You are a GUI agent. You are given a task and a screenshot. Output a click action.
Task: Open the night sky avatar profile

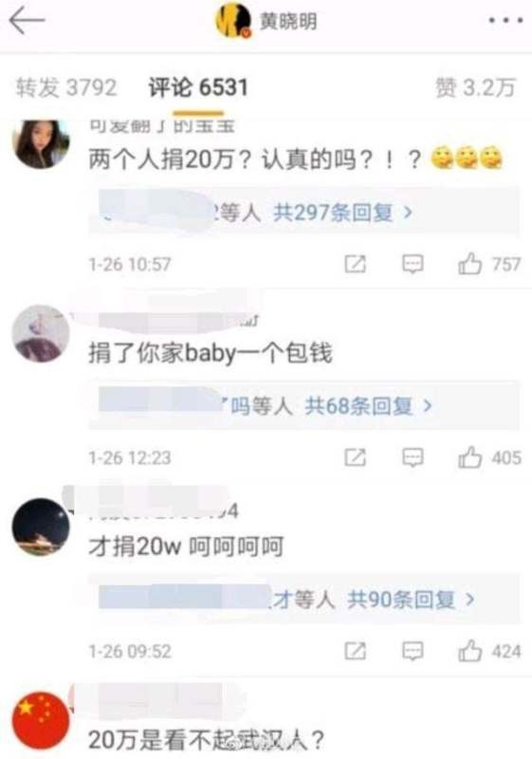(x=41, y=527)
